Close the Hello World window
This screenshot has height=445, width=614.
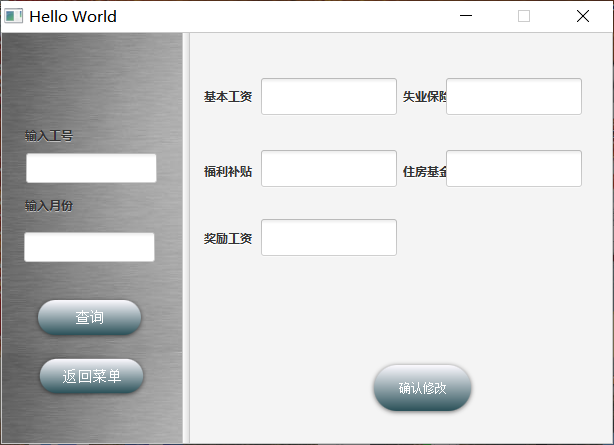[x=583, y=16]
